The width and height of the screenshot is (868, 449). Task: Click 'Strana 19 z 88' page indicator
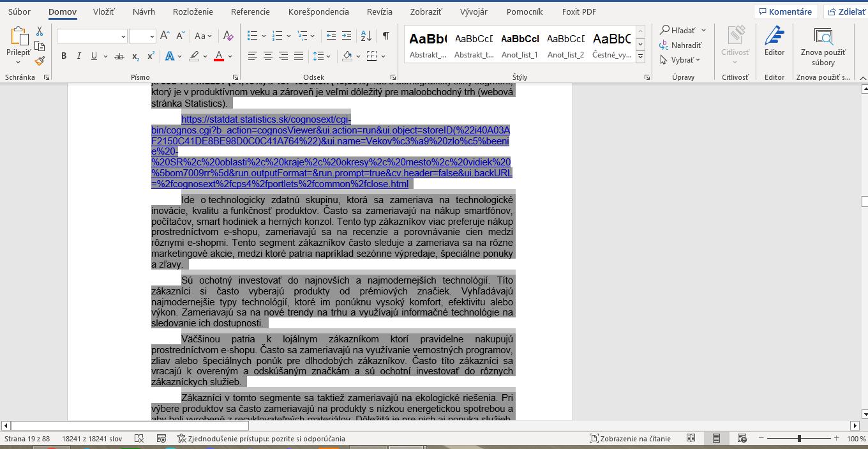click(27, 439)
